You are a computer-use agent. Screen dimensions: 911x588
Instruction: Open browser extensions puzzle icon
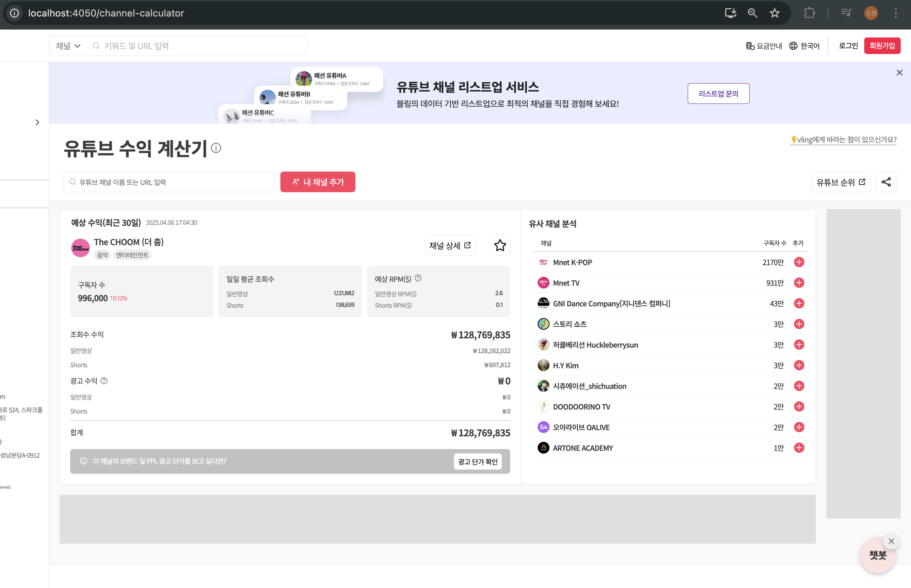pos(809,13)
